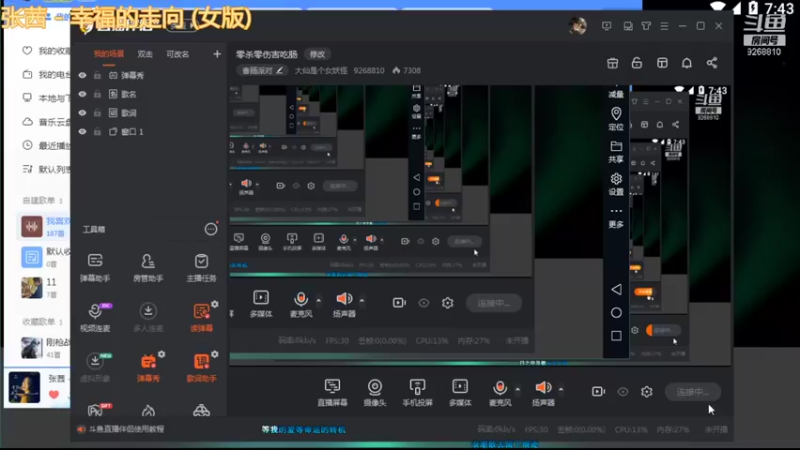Viewport: 800px width, 450px height.
Task: Open 最近播放 in music player sidebar
Action: [x=46, y=145]
